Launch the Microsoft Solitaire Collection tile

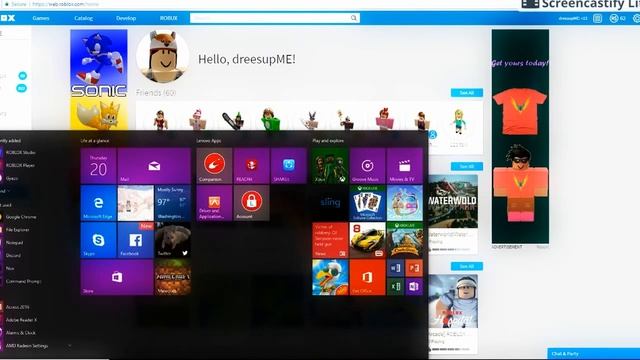pyautogui.click(x=367, y=203)
